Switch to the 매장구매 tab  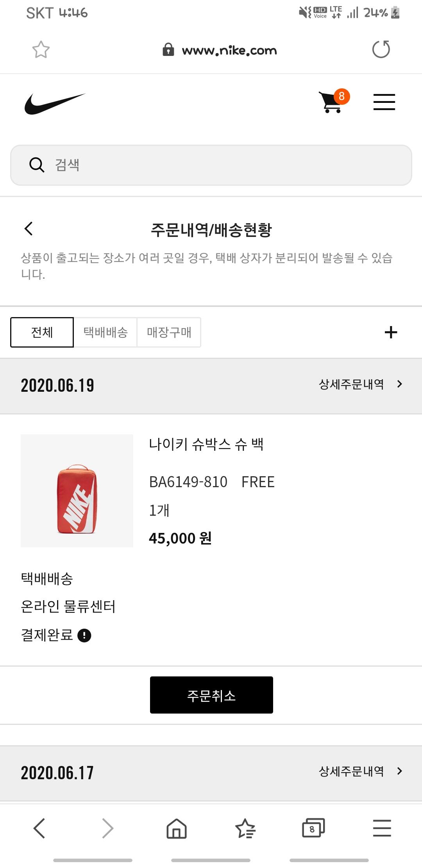point(169,332)
